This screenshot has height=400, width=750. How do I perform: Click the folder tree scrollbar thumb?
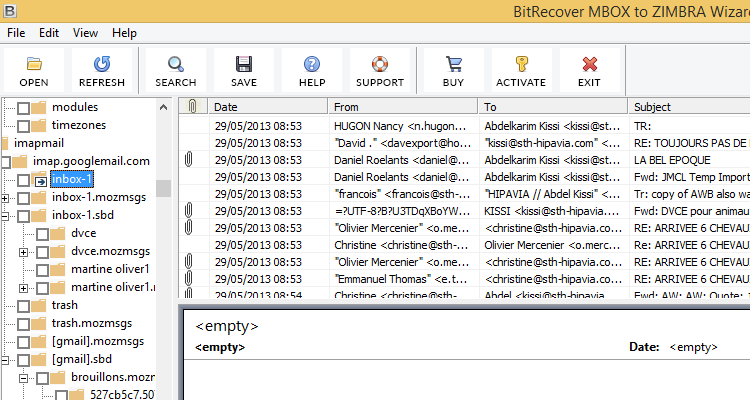[x=164, y=189]
